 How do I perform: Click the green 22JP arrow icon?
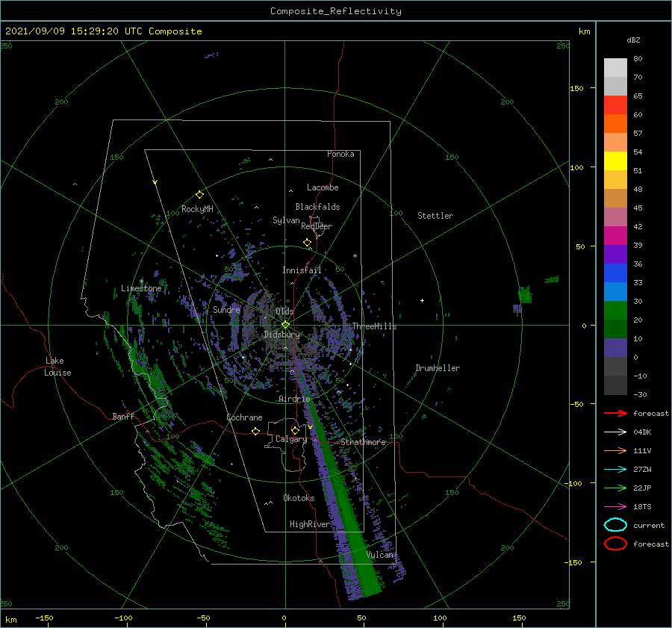click(x=615, y=488)
